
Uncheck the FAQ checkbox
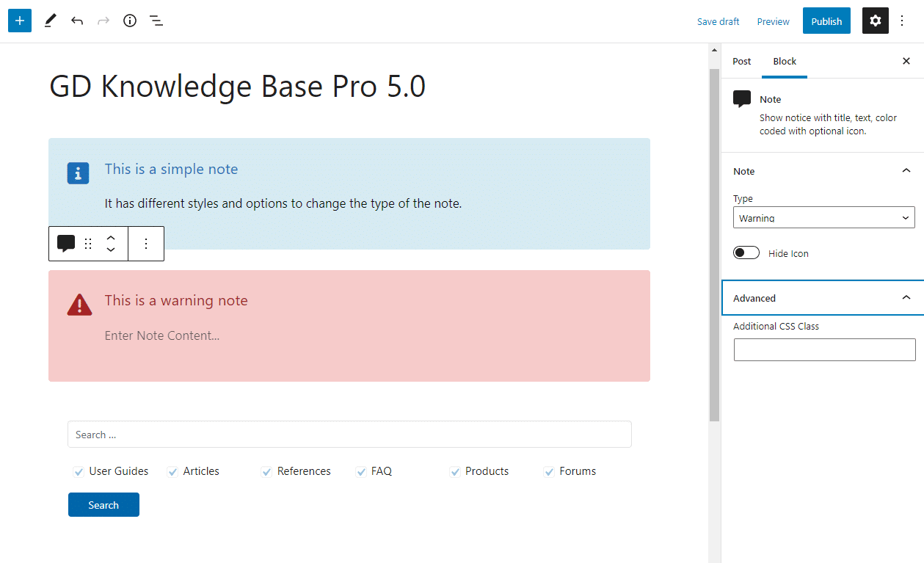[x=361, y=472]
